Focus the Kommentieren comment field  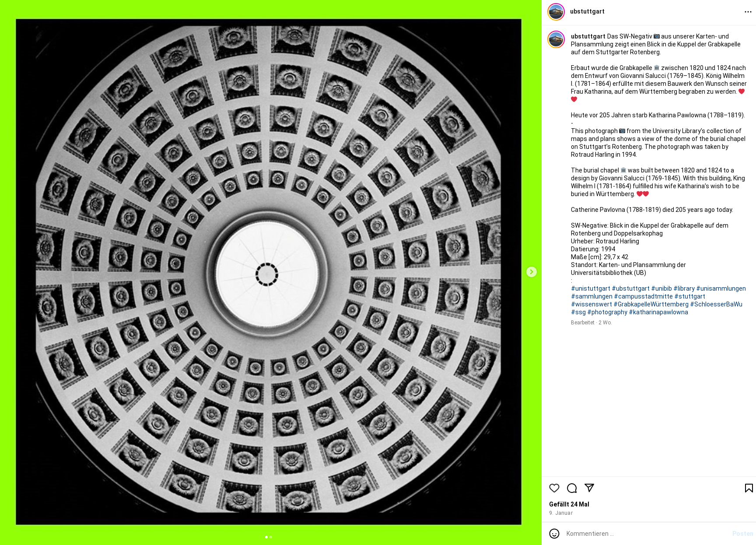click(647, 534)
